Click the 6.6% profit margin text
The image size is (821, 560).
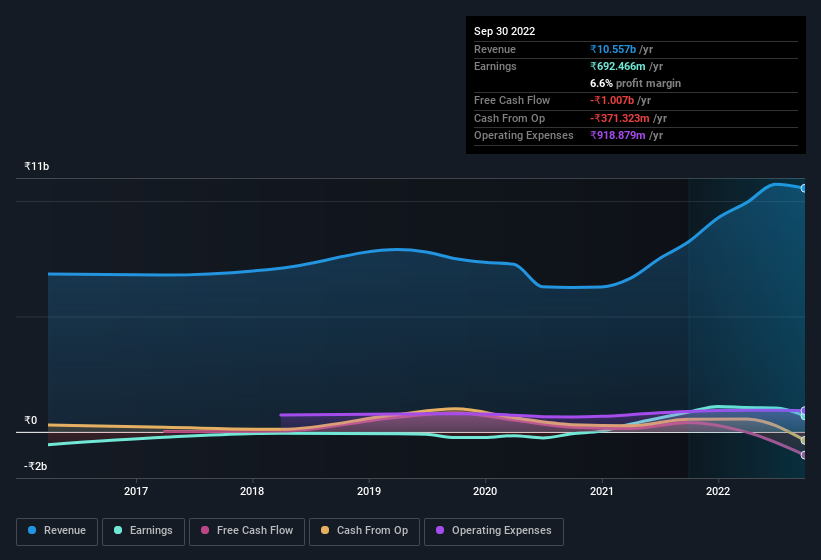[635, 83]
